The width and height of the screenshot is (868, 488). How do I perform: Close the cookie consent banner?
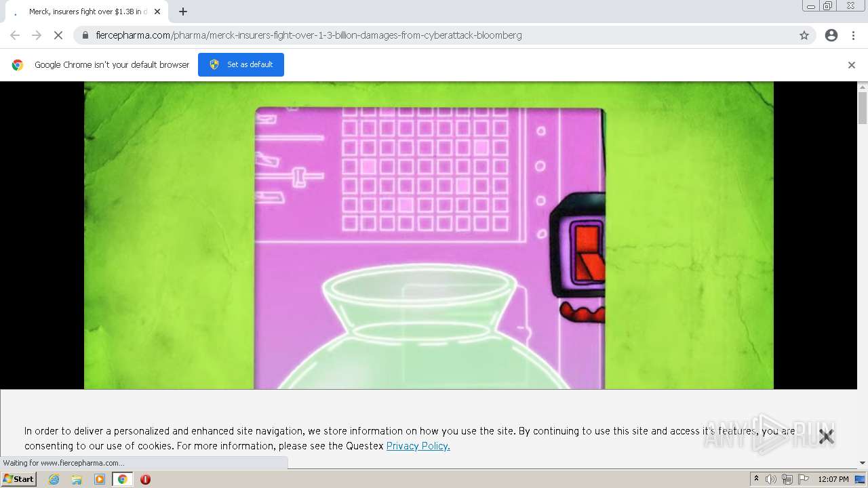[826, 436]
